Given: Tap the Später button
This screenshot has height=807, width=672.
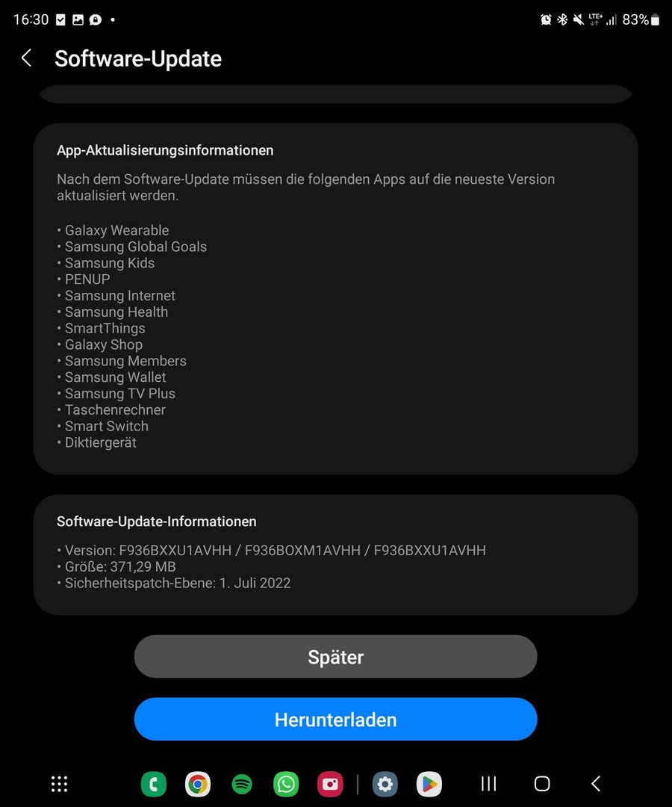Looking at the screenshot, I should [336, 656].
